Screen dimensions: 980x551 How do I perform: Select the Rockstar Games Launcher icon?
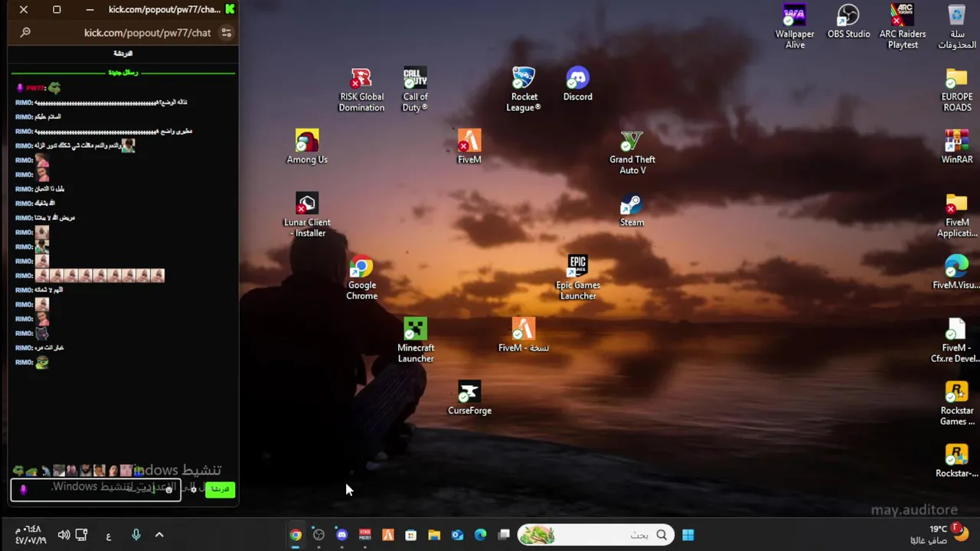[956, 403]
